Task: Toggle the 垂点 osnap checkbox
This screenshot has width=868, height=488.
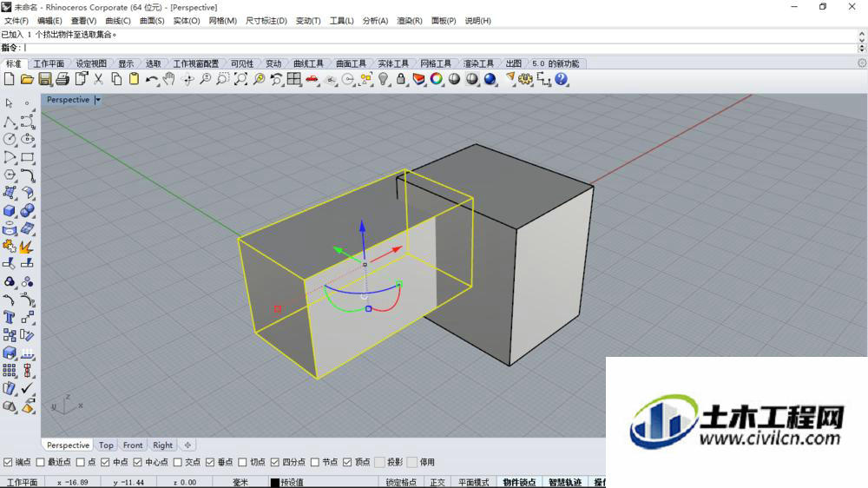Action: [210, 462]
